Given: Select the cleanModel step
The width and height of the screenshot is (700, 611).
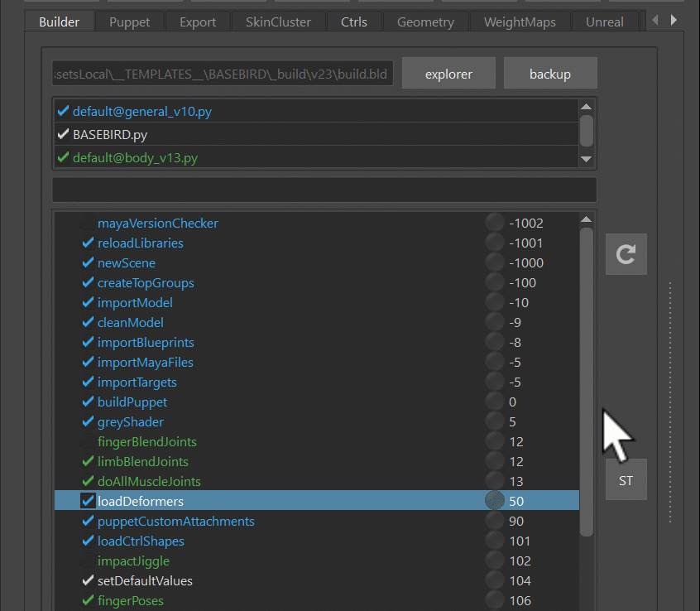Looking at the screenshot, I should pyautogui.click(x=317, y=323).
